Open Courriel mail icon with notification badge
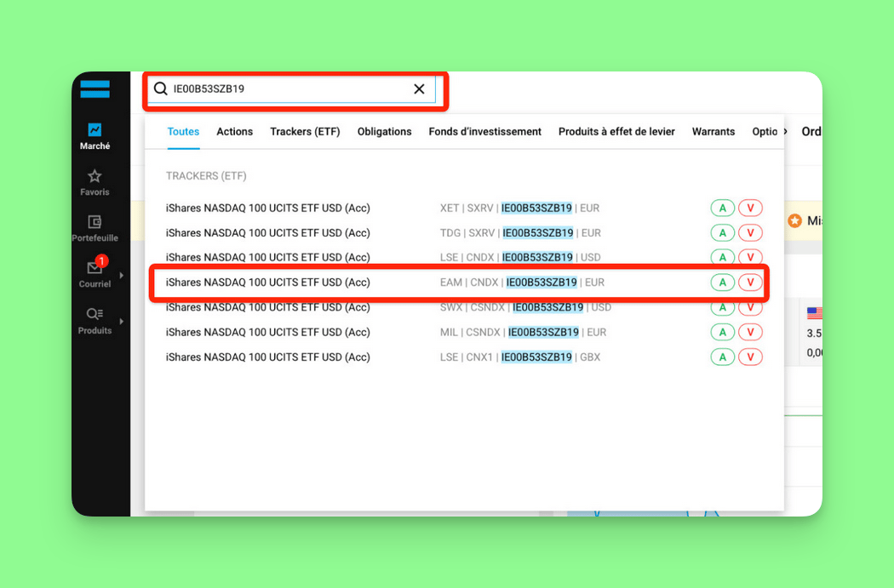 point(95,272)
